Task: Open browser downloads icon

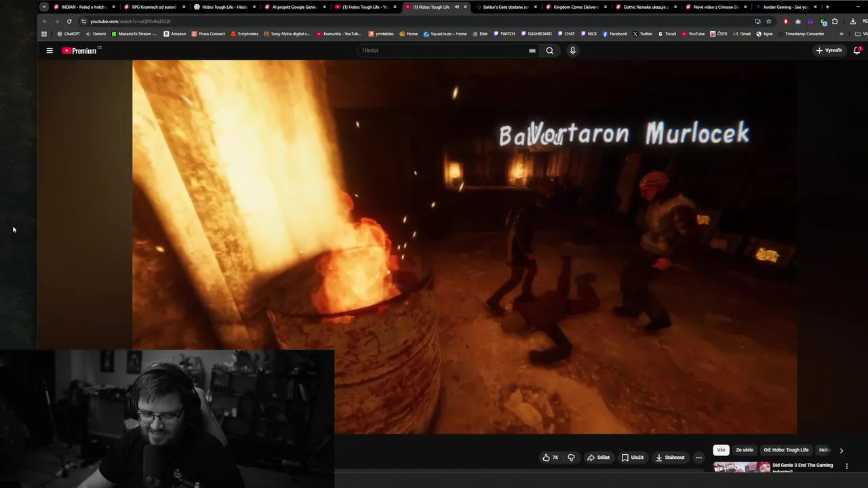Action: point(852,22)
